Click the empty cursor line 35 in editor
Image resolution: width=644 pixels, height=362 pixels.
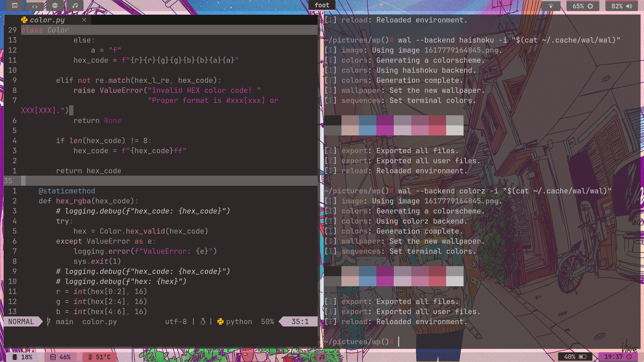[x=169, y=181]
